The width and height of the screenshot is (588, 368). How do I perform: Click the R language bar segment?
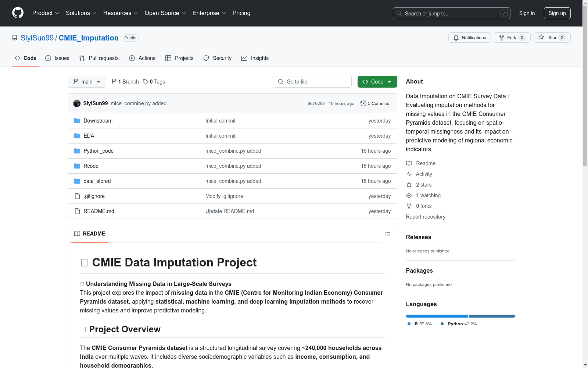[437, 316]
